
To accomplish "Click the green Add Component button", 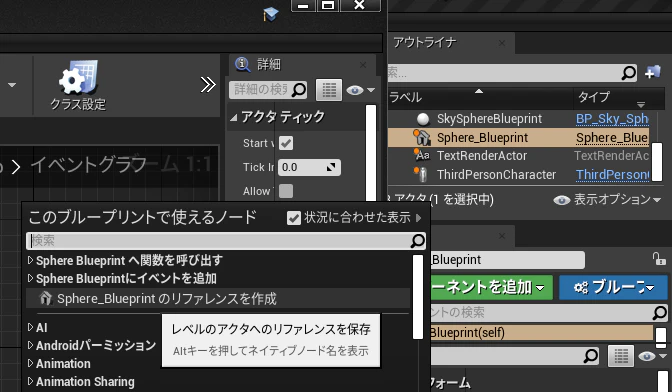I will click(492, 287).
